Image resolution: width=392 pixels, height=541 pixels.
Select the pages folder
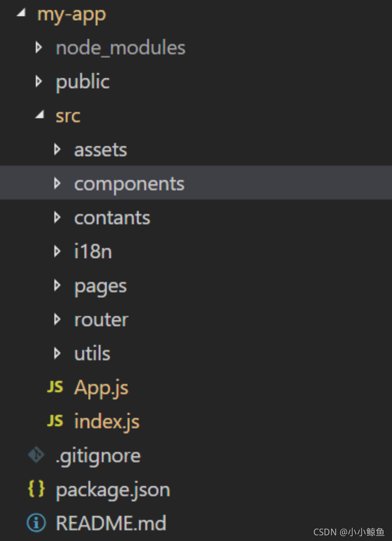[x=100, y=286]
